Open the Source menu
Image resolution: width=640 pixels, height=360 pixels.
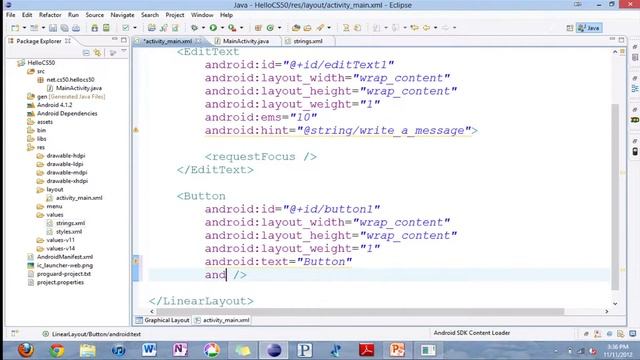95,15
